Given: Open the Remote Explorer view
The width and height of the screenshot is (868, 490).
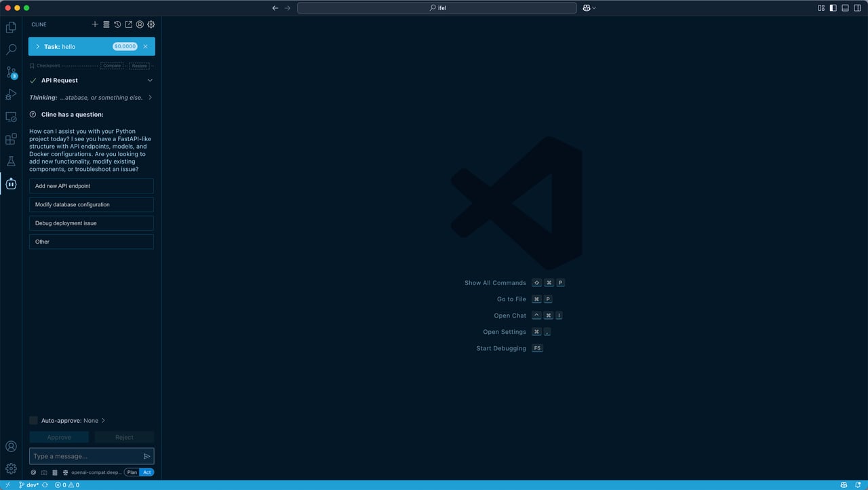Looking at the screenshot, I should coord(11,117).
